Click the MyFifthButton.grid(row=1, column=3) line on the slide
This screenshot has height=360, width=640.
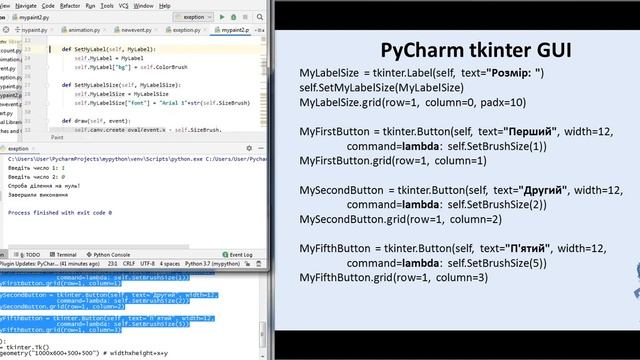pyautogui.click(x=393, y=278)
